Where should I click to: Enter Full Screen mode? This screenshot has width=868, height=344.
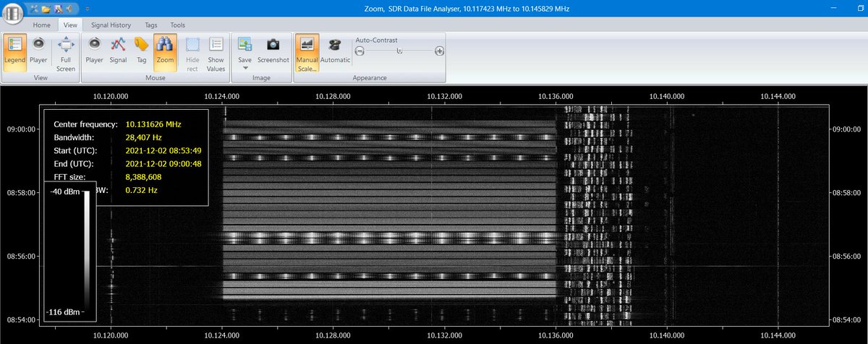click(x=66, y=52)
